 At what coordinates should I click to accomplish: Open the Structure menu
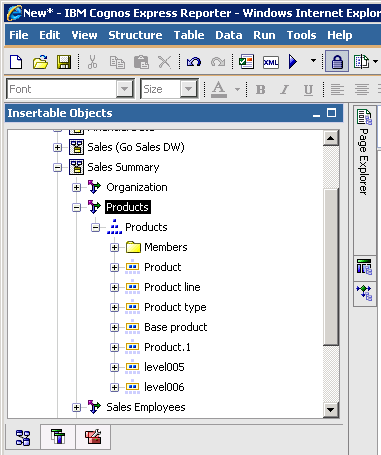[x=135, y=35]
